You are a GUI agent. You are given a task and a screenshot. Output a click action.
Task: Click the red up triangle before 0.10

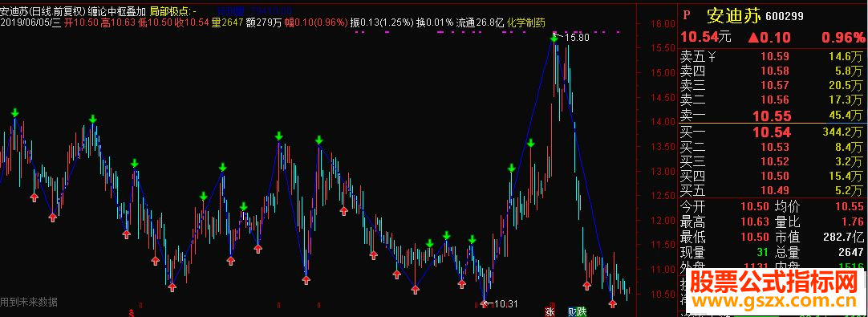[x=753, y=38]
